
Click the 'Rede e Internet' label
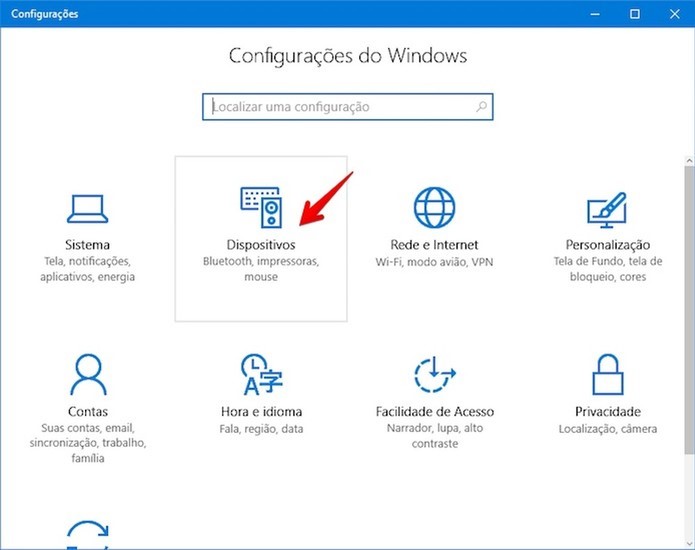434,245
